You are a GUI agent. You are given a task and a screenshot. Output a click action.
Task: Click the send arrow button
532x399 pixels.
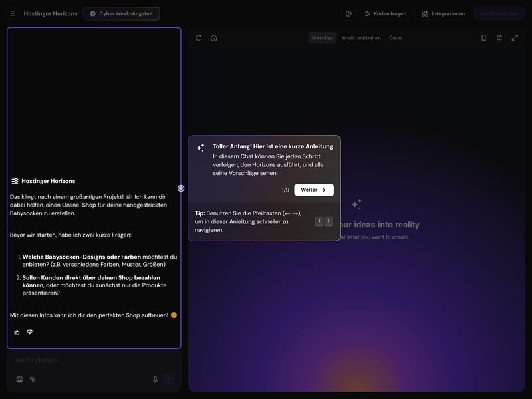[169, 380]
